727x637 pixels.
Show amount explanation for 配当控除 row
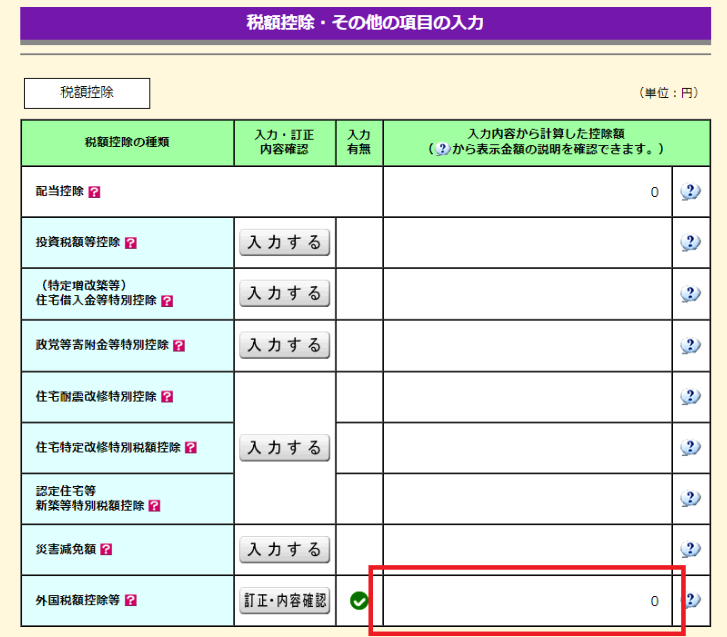(690, 192)
